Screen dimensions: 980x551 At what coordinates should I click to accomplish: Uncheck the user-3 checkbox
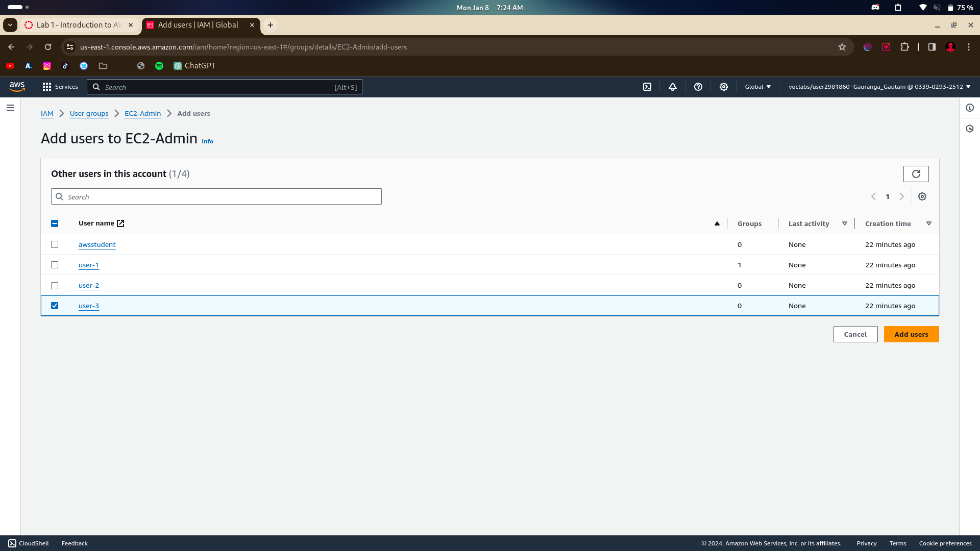click(55, 306)
